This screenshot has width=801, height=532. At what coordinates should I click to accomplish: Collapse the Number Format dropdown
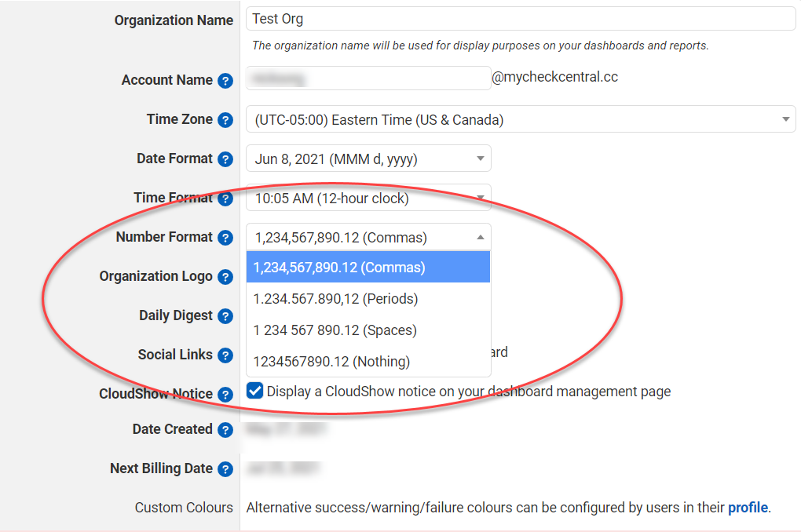(368, 237)
